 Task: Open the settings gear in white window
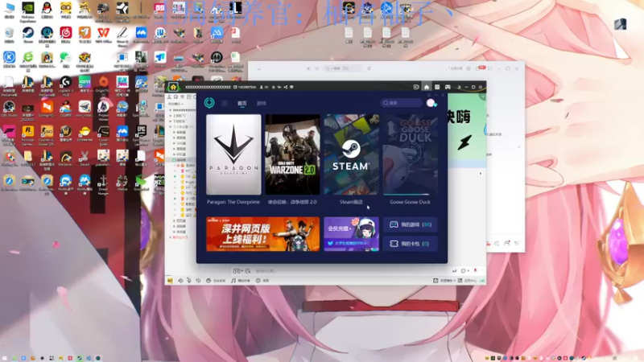[x=469, y=68]
